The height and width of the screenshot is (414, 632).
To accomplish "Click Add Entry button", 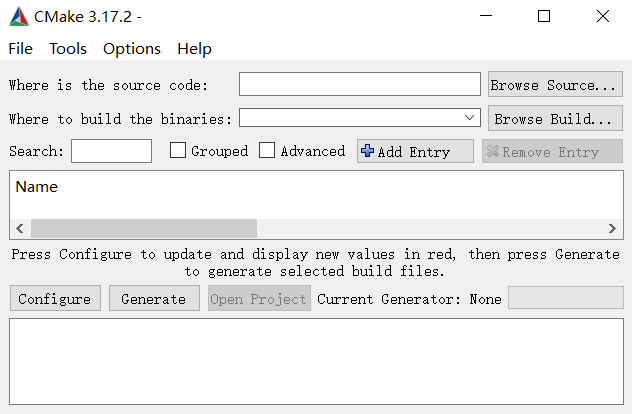I will (x=415, y=151).
